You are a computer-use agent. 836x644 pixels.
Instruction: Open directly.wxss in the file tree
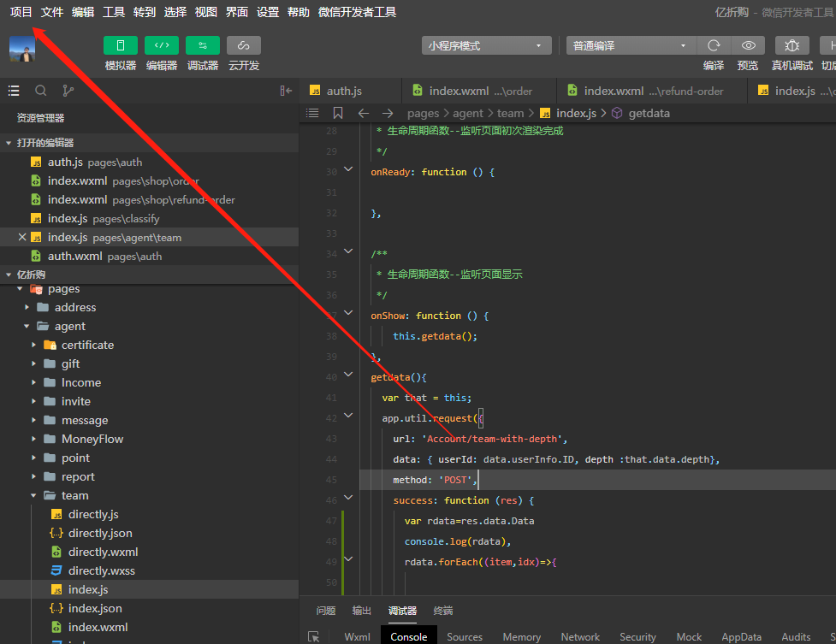click(x=102, y=570)
